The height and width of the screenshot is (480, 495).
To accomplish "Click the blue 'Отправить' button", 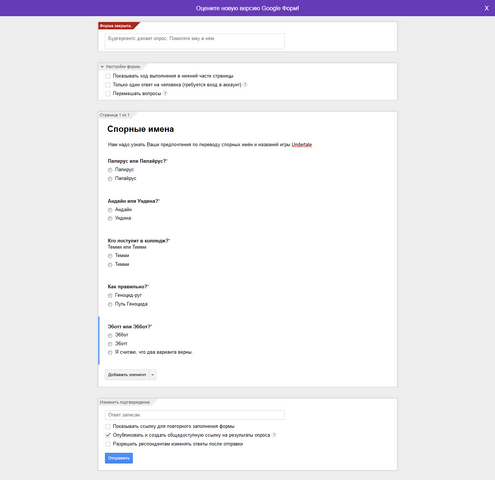I will (x=119, y=458).
